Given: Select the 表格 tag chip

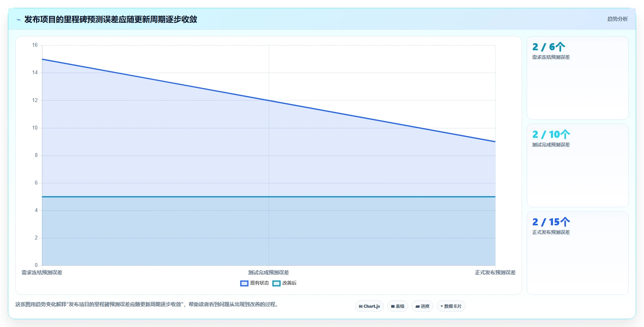Looking at the screenshot, I should (x=398, y=306).
